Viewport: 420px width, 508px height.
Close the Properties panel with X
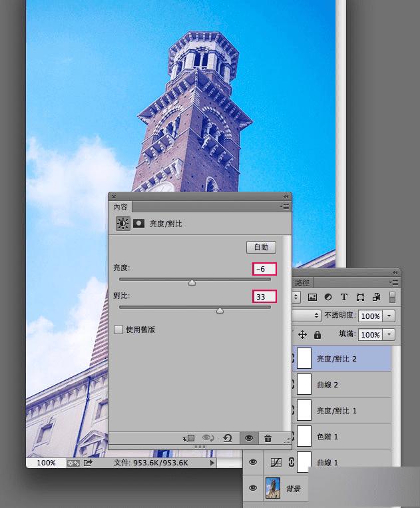click(113, 196)
